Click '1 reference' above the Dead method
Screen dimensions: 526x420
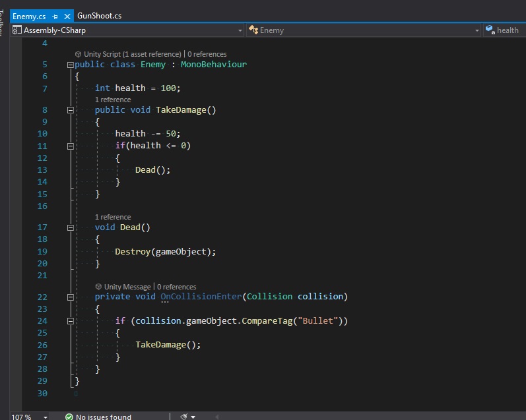[113, 217]
